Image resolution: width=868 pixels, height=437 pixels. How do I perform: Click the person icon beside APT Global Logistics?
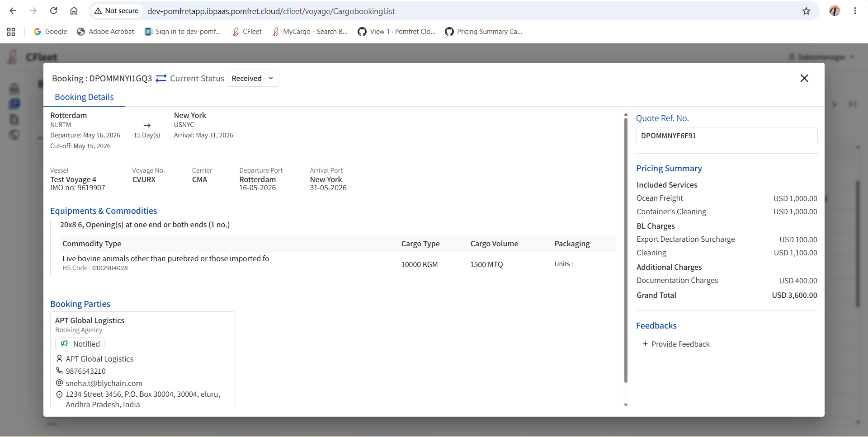[59, 358]
